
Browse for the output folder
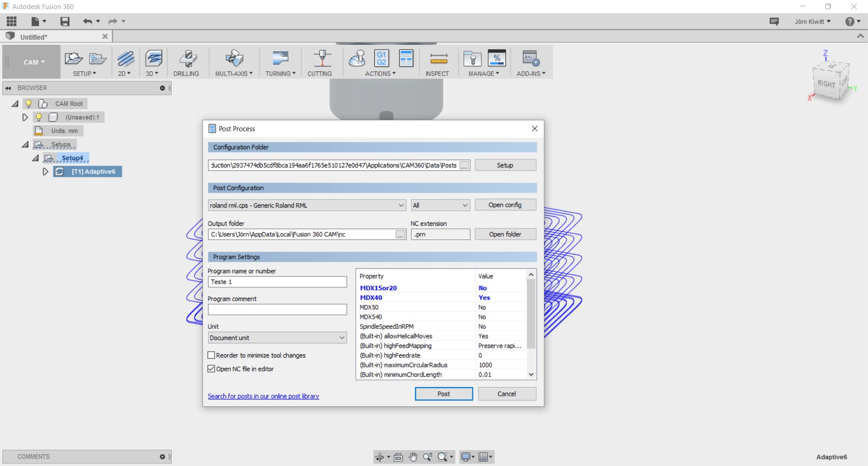[400, 234]
